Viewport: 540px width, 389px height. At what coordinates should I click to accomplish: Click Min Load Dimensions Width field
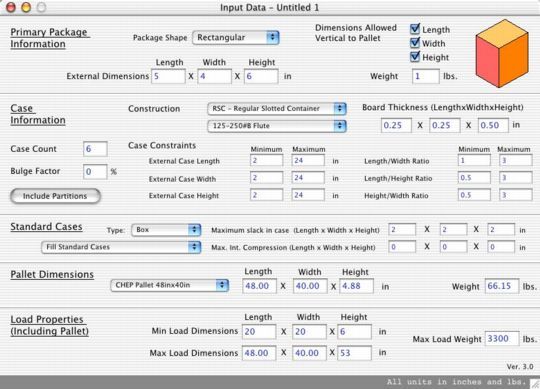pyautogui.click(x=309, y=332)
